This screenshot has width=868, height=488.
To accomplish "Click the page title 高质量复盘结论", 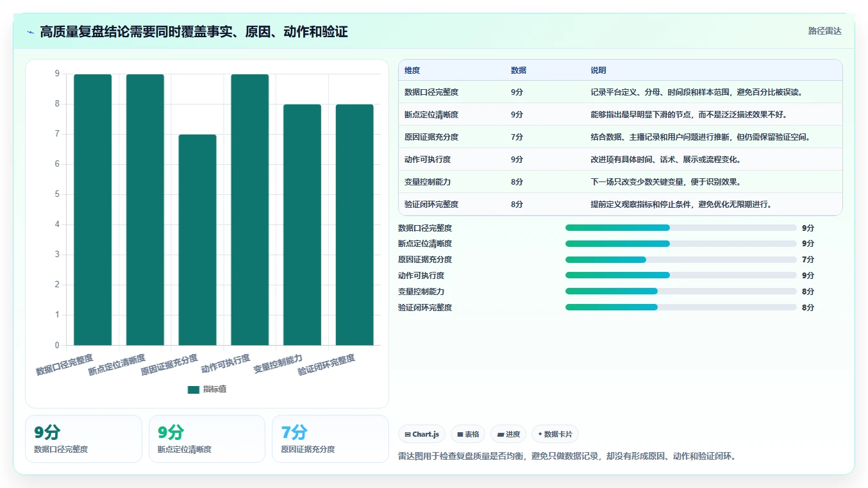I will [x=194, y=31].
